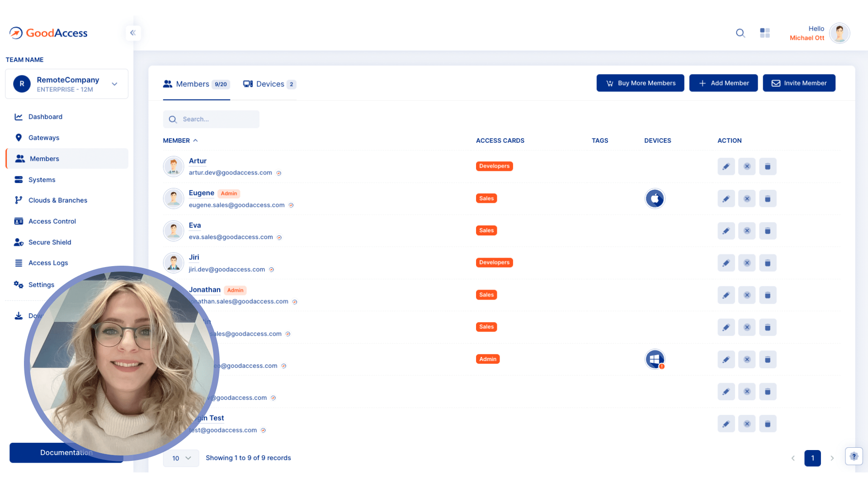Click the Apple device icon next to Eugene

click(x=655, y=198)
